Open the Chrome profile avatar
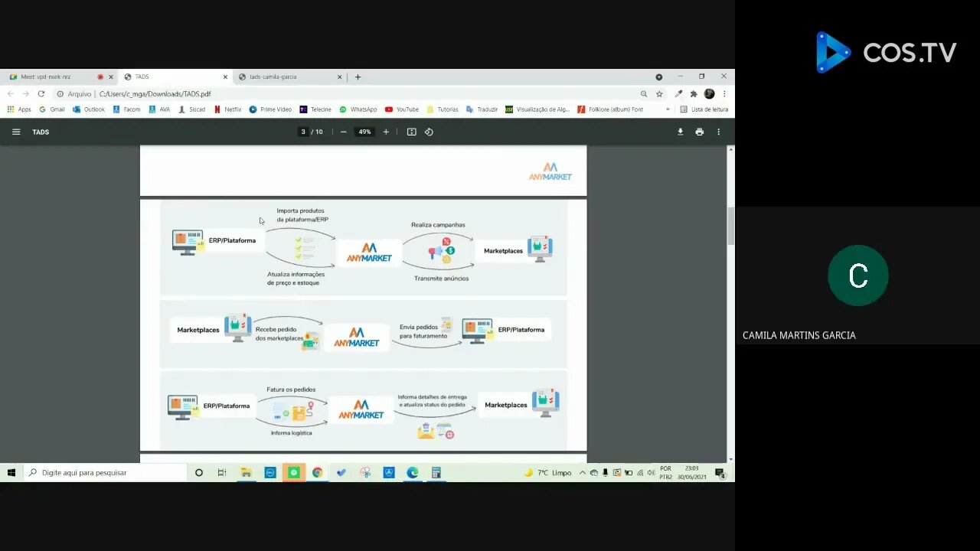 709,93
